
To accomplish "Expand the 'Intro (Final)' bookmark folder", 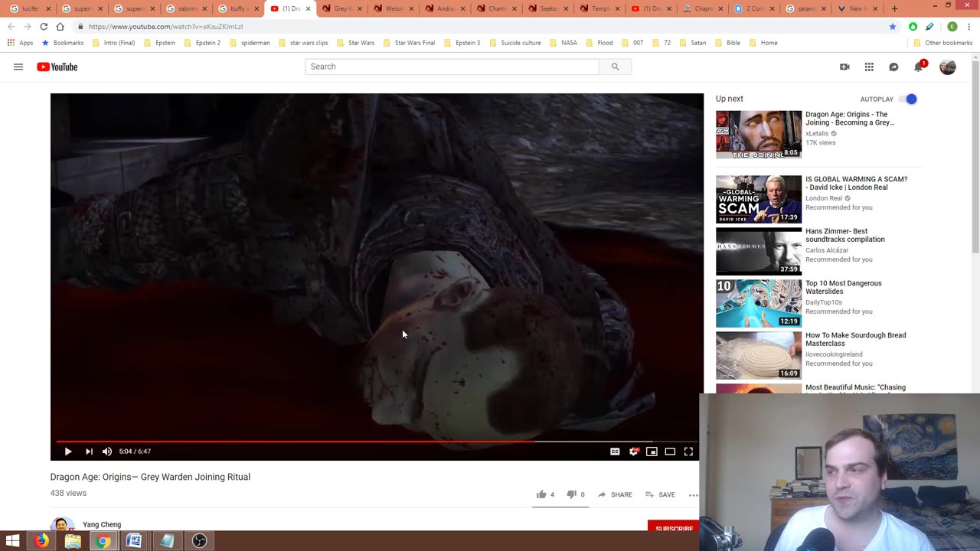I will click(113, 43).
